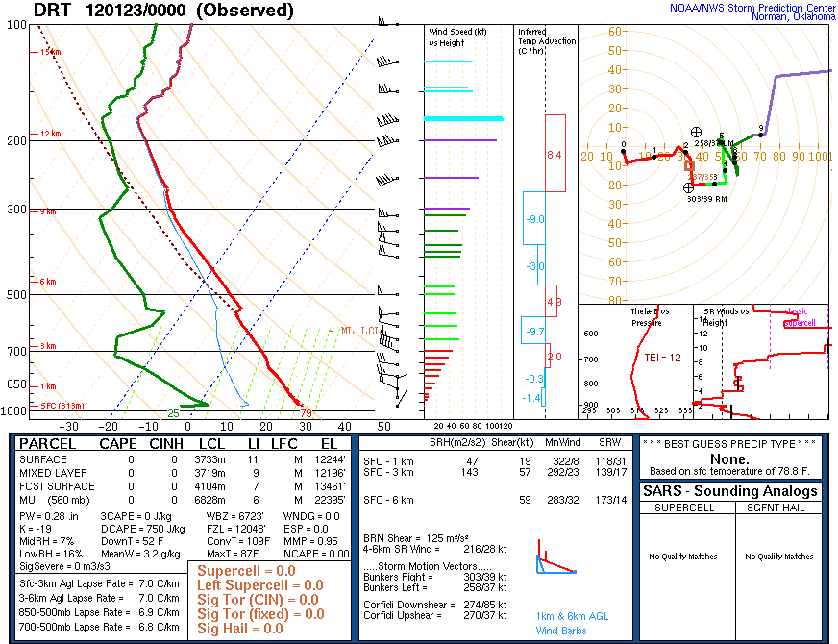Click the 'CINH' column header

(166, 444)
